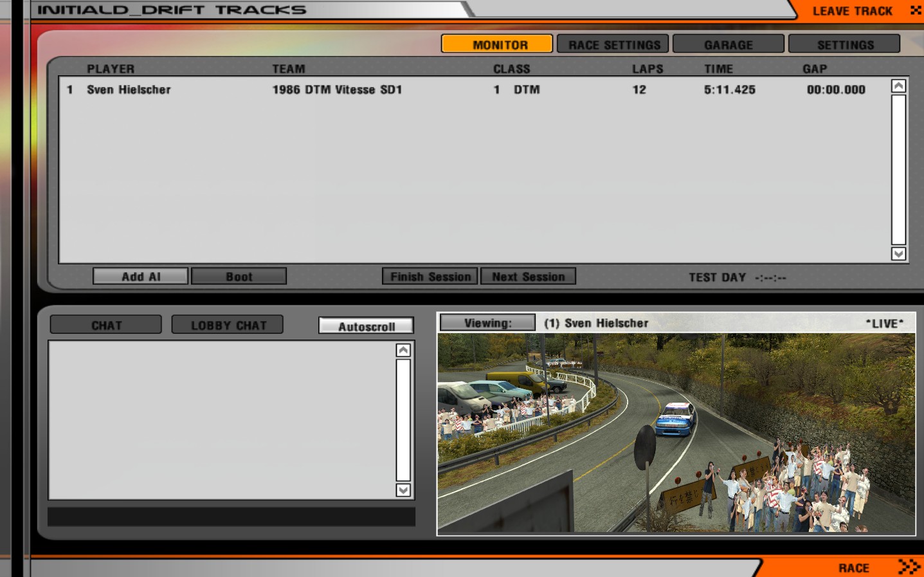
Task: Open the Race Settings tab
Action: [613, 44]
